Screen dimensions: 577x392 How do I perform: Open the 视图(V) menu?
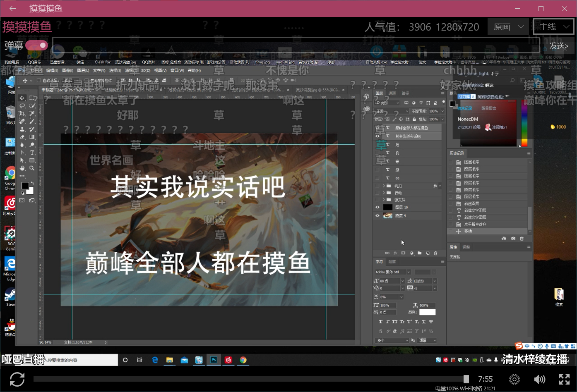click(x=160, y=71)
